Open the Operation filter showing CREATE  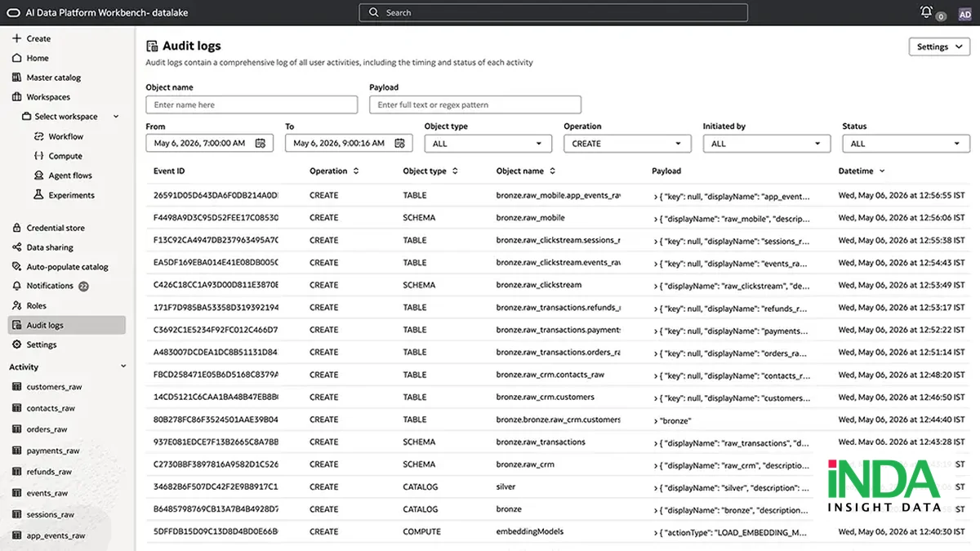click(x=627, y=144)
